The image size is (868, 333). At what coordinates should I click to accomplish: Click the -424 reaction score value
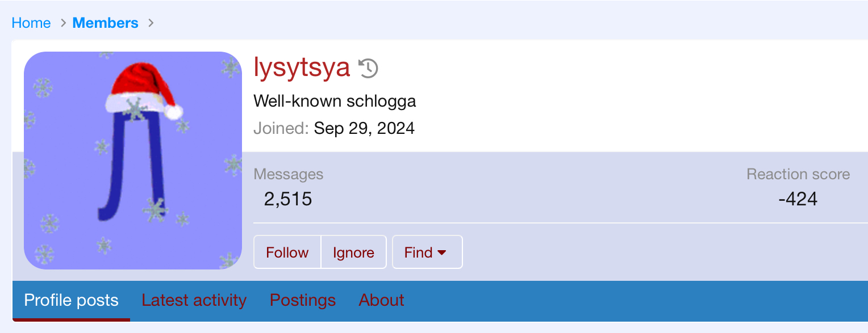pyautogui.click(x=798, y=199)
